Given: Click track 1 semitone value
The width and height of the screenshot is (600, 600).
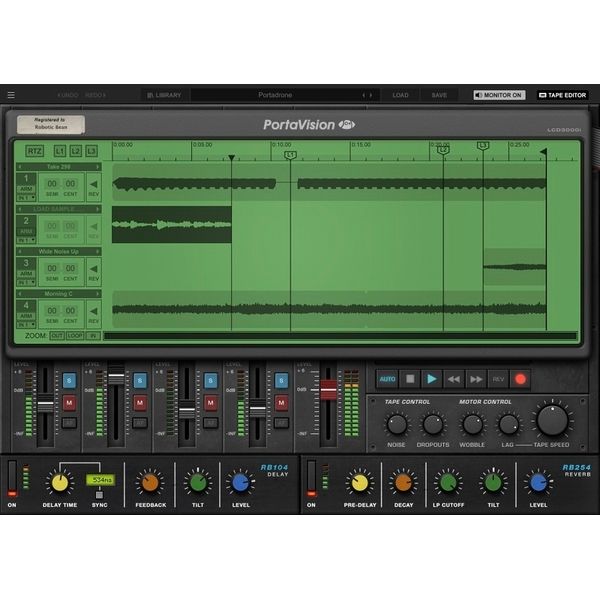Looking at the screenshot, I should 52,184.
